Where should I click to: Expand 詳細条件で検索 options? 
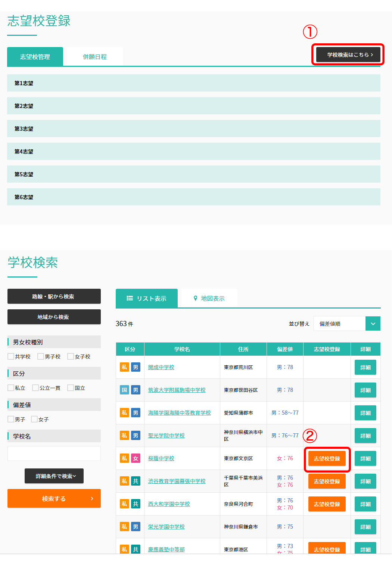tap(54, 476)
